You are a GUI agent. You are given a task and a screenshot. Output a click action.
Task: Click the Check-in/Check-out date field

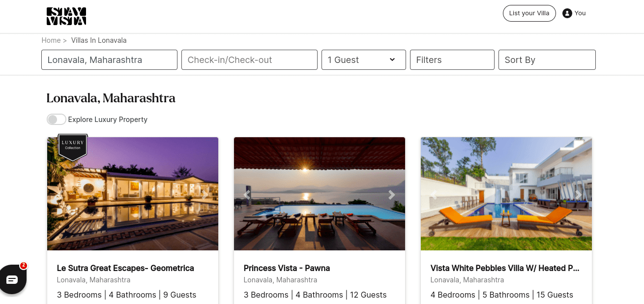pos(249,60)
